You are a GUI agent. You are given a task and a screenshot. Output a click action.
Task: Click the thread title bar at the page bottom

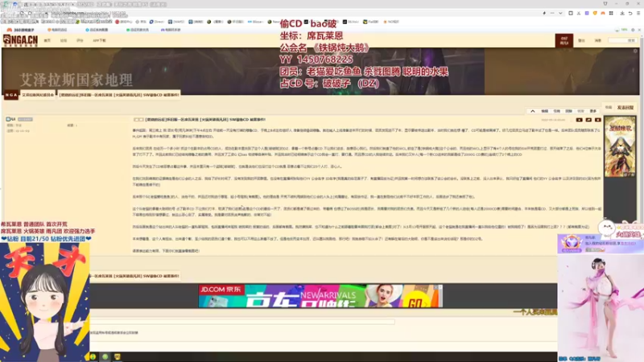click(x=135, y=276)
